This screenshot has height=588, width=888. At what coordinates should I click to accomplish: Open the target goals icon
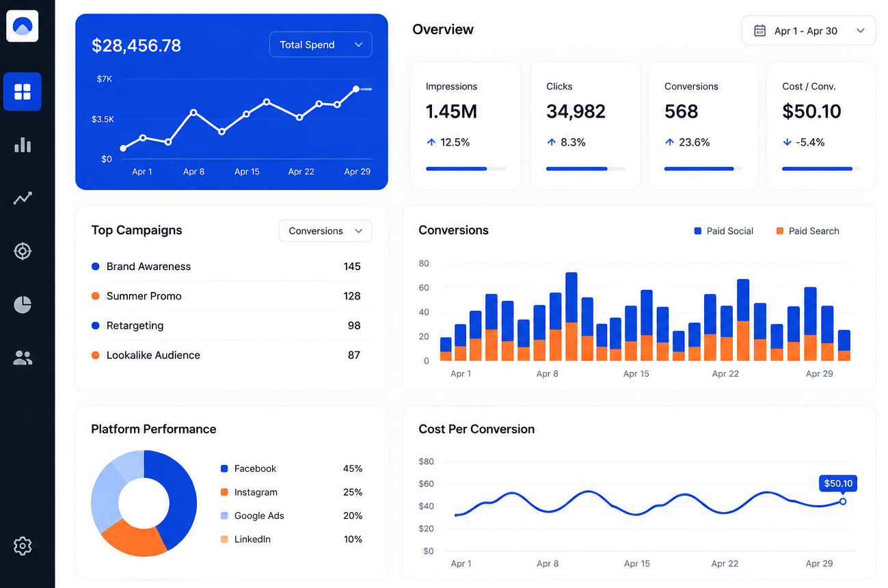coord(23,251)
